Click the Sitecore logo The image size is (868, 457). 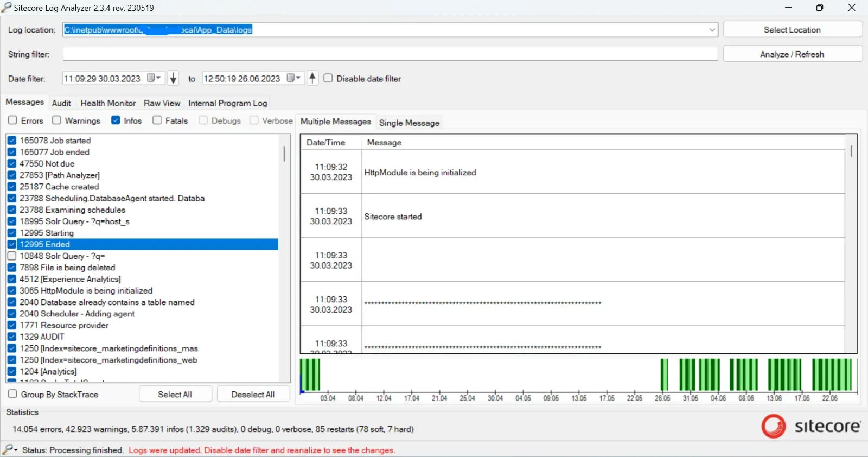pos(811,426)
